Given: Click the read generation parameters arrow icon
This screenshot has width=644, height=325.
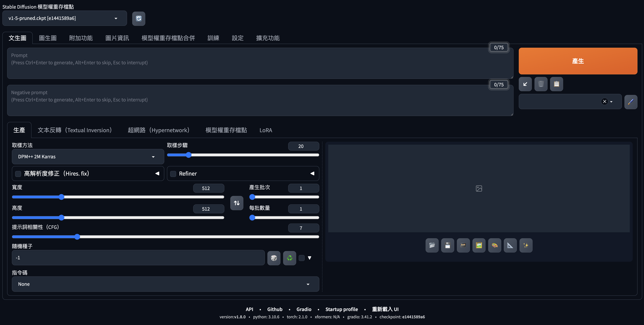Looking at the screenshot, I should (x=525, y=84).
